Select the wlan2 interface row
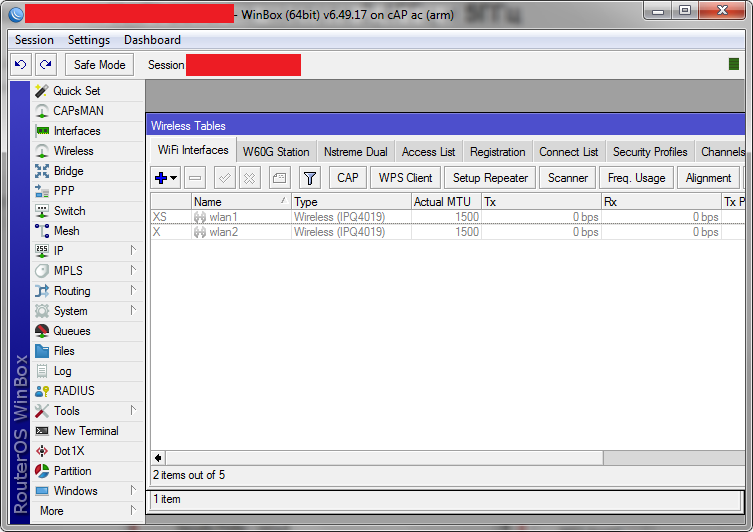The width and height of the screenshot is (753, 532). (x=448, y=232)
